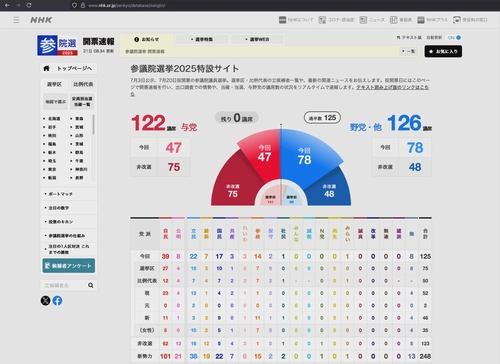
Task: Share the page on Facebook
Action: coord(57,301)
